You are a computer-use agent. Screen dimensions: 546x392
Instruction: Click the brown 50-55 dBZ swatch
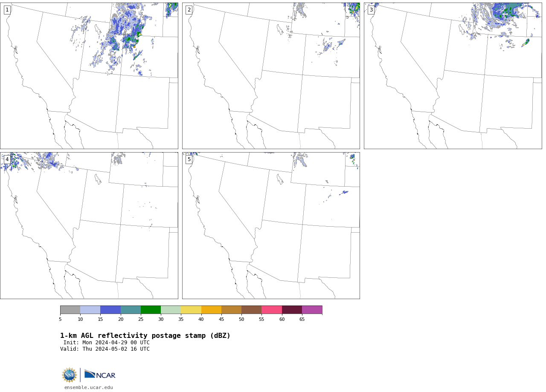(x=252, y=310)
